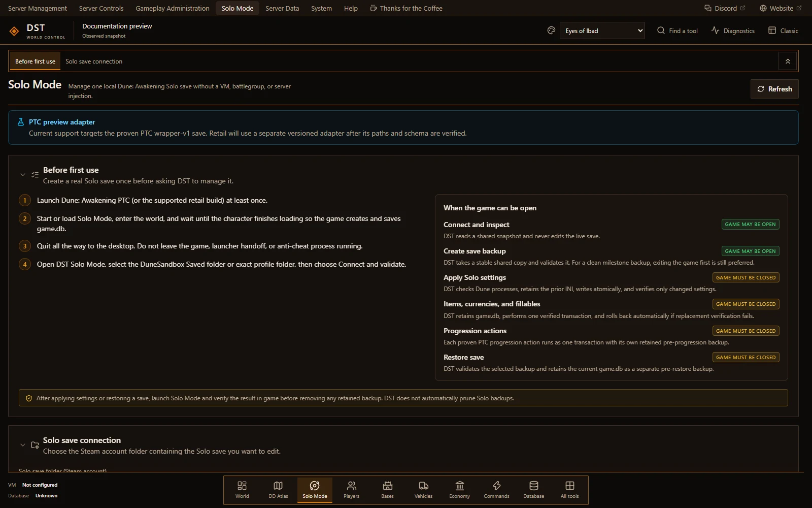Collapse the Solo save connection section
812x508 pixels.
point(22,445)
